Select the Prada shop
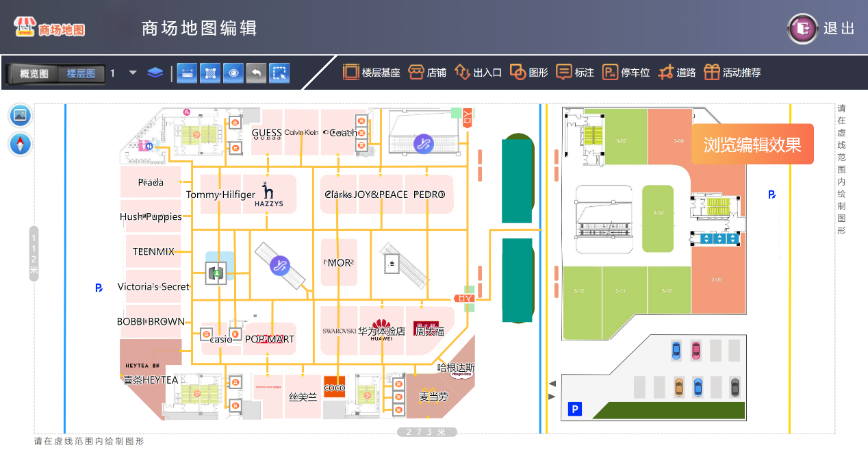 coord(151,182)
